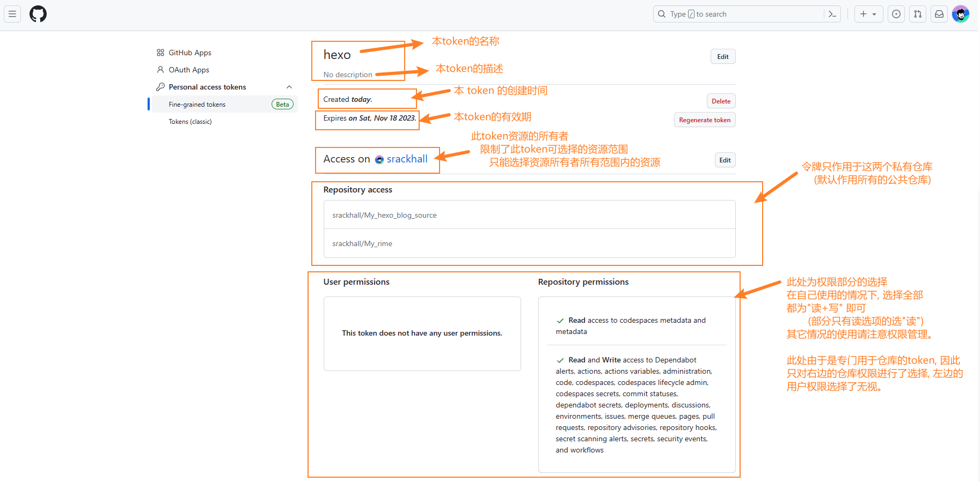Select Tokens (classic) in sidebar
980x482 pixels.
(x=190, y=122)
